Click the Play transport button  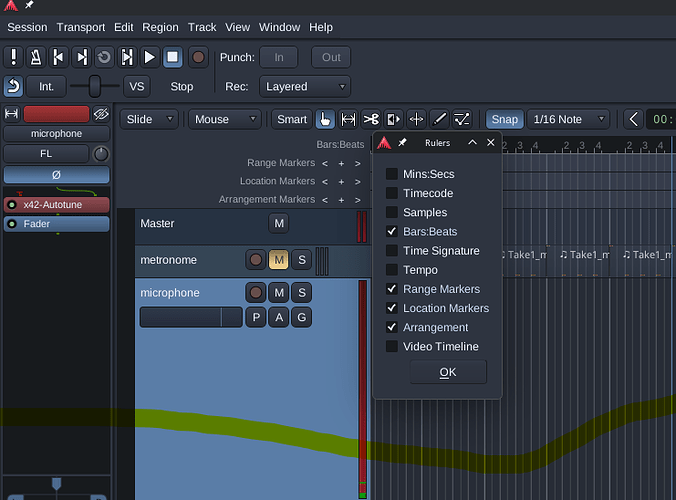point(150,57)
